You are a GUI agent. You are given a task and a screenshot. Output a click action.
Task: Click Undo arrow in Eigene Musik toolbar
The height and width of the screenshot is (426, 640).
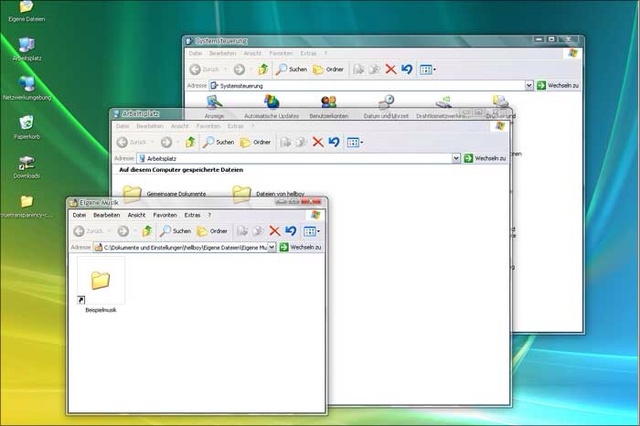[291, 231]
